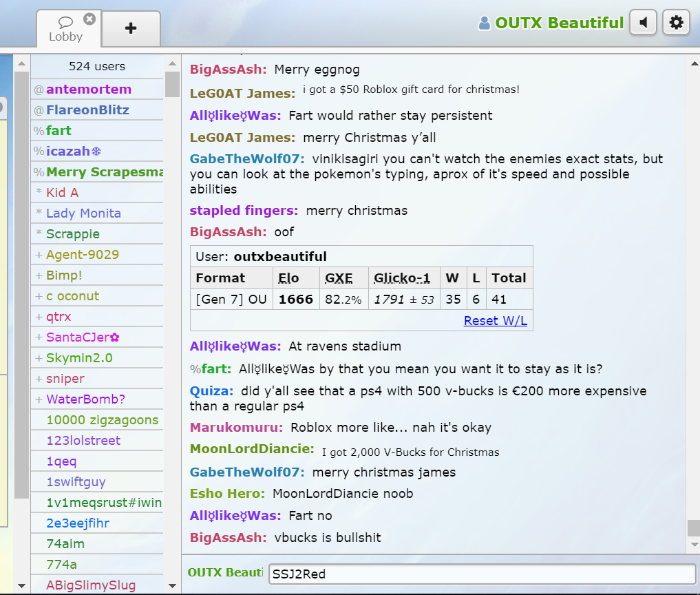Click the Reset W/L link

(496, 321)
